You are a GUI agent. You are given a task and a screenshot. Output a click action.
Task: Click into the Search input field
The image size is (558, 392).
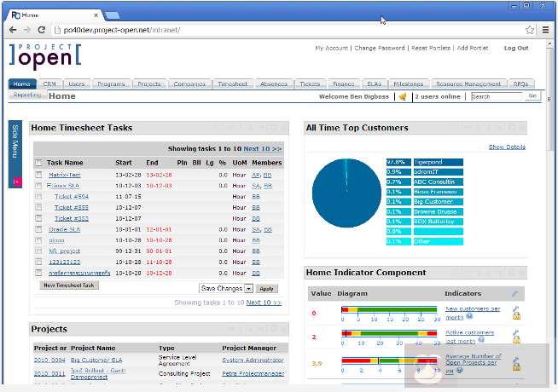tap(497, 97)
